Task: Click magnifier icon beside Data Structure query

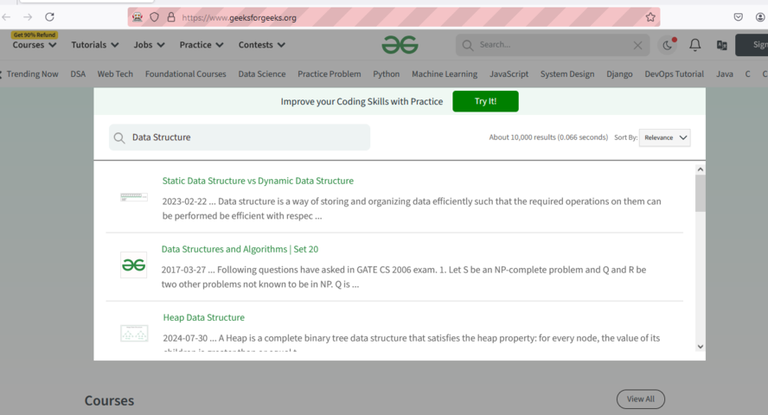Action: [119, 138]
